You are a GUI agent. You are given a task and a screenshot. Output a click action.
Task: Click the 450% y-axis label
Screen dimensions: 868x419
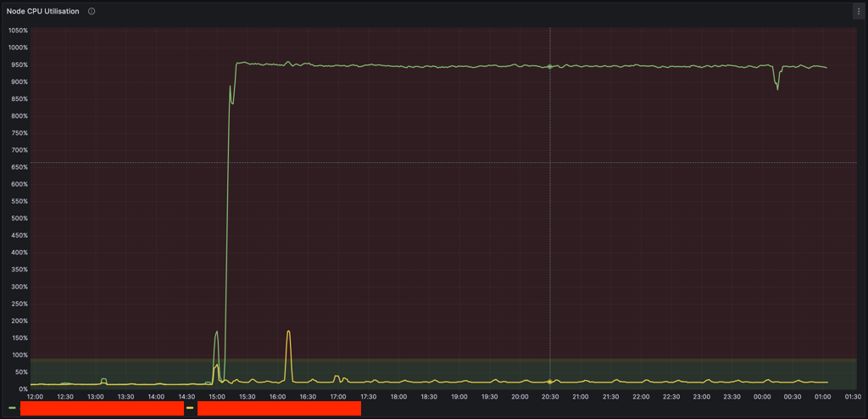click(19, 236)
